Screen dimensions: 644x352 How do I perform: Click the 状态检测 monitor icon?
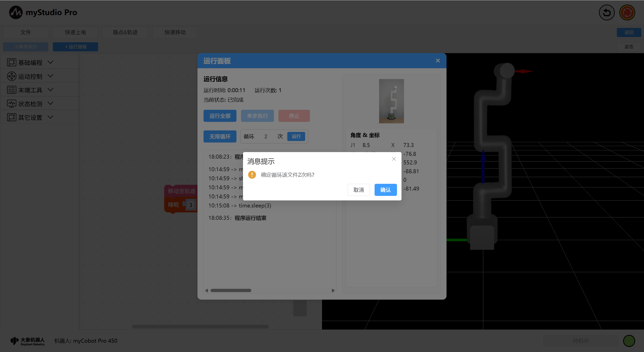[12, 104]
